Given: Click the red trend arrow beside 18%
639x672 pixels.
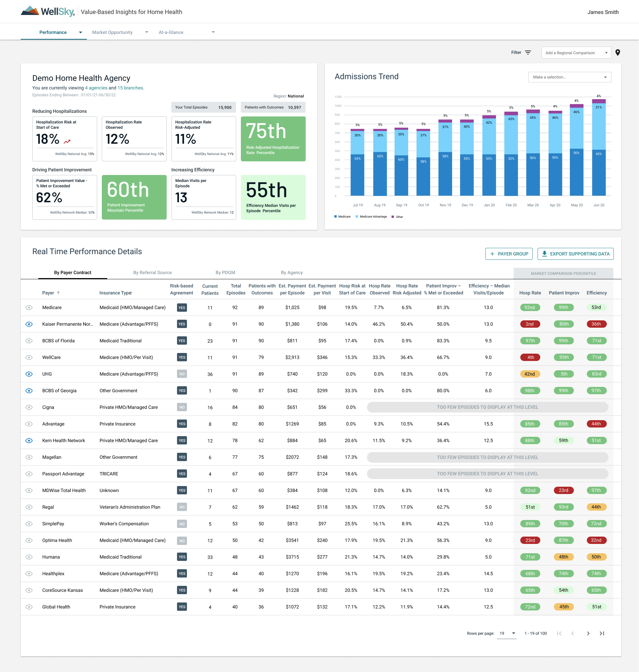Looking at the screenshot, I should pyautogui.click(x=67, y=141).
